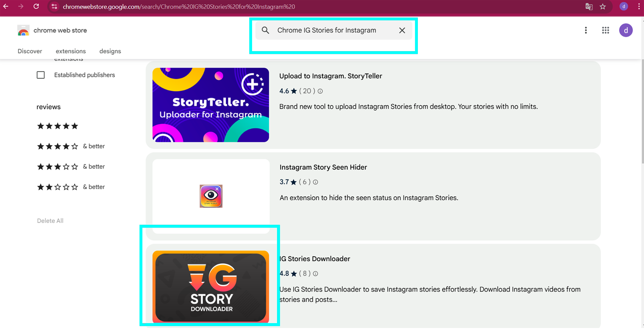
Task: Open StoryTeller Uploader for Instagram thumbnail
Action: tap(211, 105)
